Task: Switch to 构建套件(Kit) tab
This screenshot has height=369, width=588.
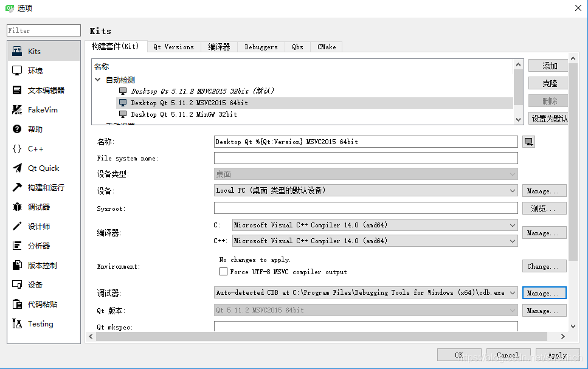Action: click(116, 46)
